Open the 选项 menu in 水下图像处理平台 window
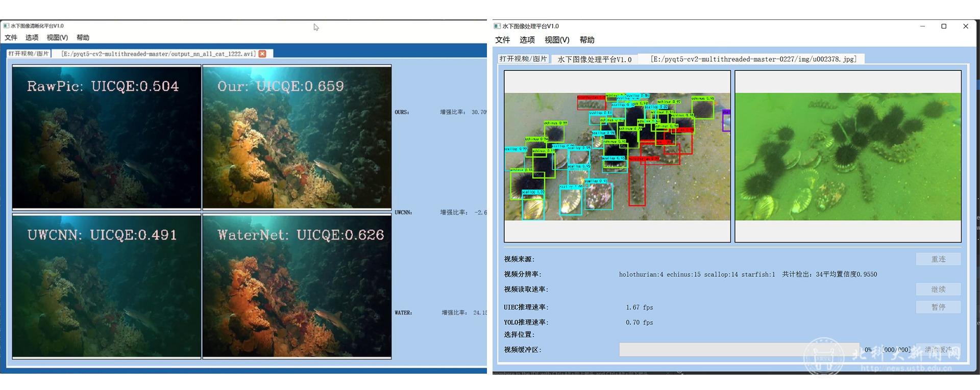Screen dimensions: 980x390 point(527,40)
